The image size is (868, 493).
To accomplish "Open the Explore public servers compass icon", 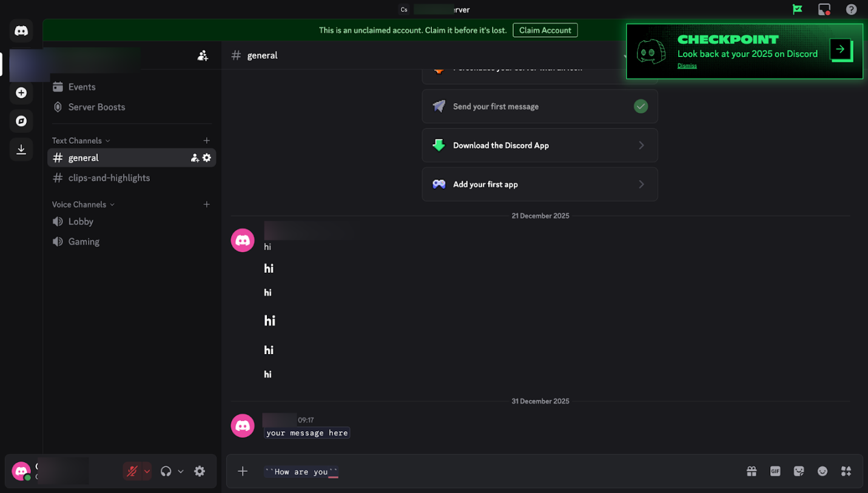I will [x=21, y=121].
